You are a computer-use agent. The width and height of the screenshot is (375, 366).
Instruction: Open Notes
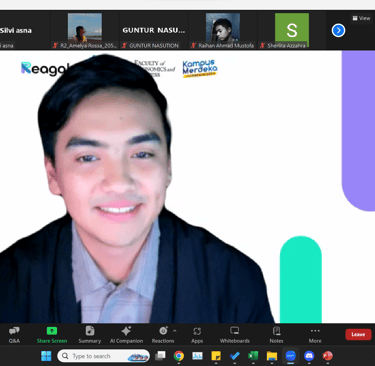(x=276, y=335)
